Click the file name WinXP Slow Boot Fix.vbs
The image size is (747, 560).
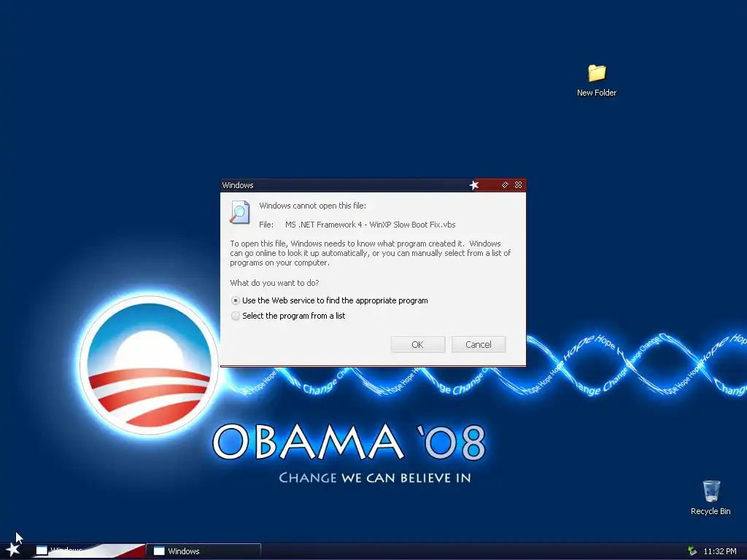(x=370, y=225)
